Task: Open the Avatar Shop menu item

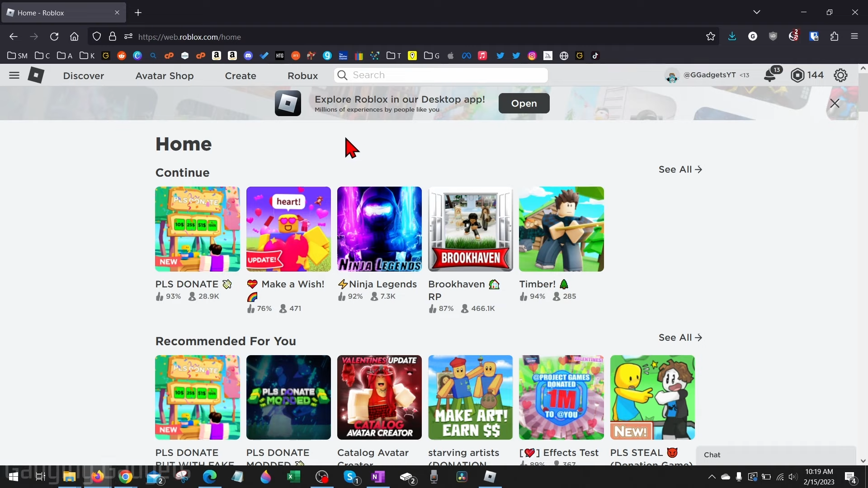Action: point(165,76)
